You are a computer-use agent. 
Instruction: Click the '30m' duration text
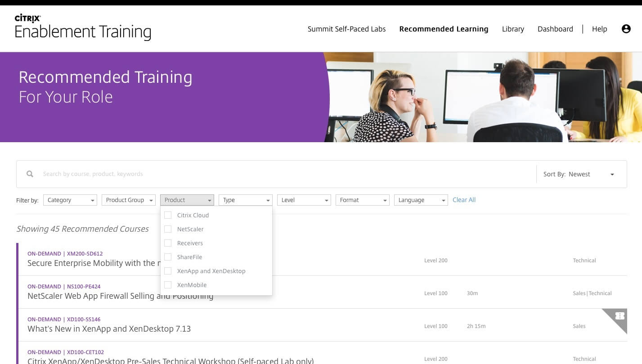pyautogui.click(x=472, y=293)
